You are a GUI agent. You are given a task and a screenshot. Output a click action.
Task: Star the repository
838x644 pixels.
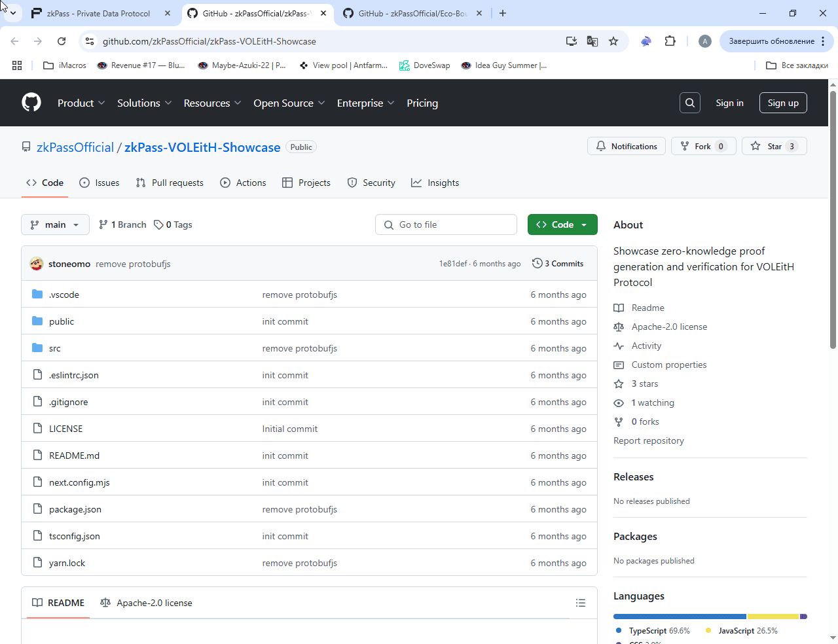pyautogui.click(x=774, y=146)
